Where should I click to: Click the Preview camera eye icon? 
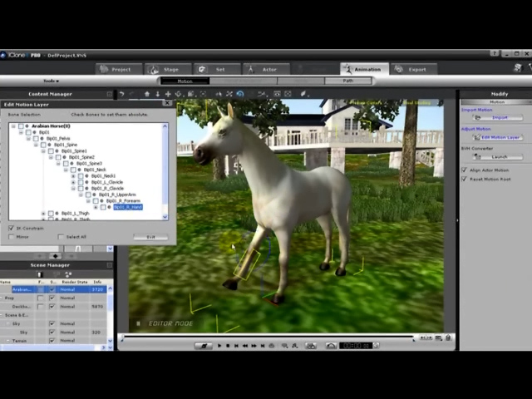coord(277,94)
